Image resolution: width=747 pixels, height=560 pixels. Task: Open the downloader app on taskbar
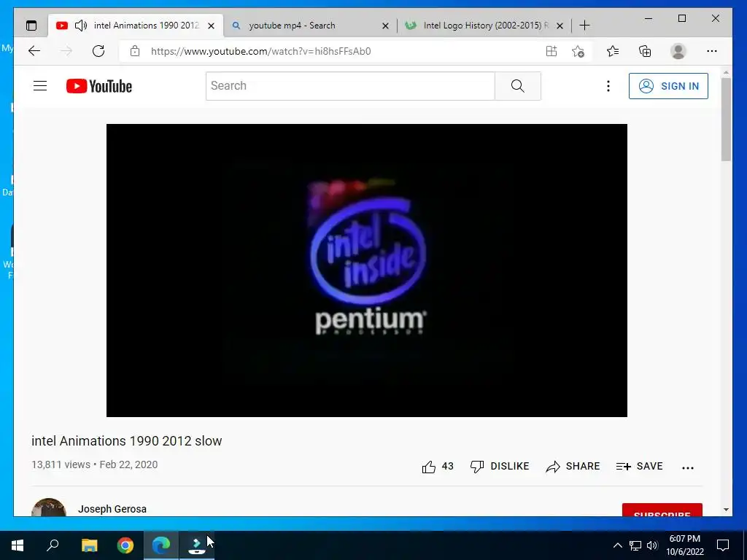(x=197, y=545)
